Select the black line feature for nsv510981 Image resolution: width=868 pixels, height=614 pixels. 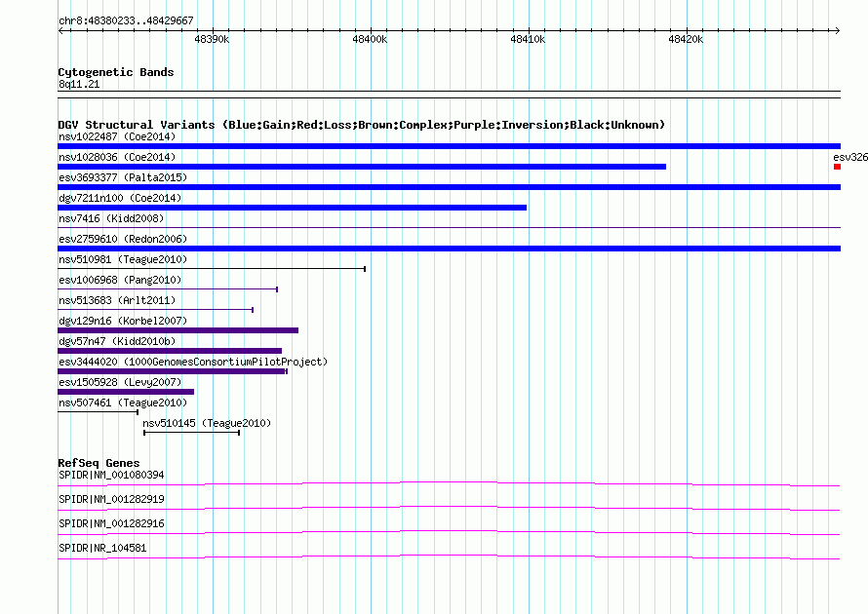coord(212,269)
